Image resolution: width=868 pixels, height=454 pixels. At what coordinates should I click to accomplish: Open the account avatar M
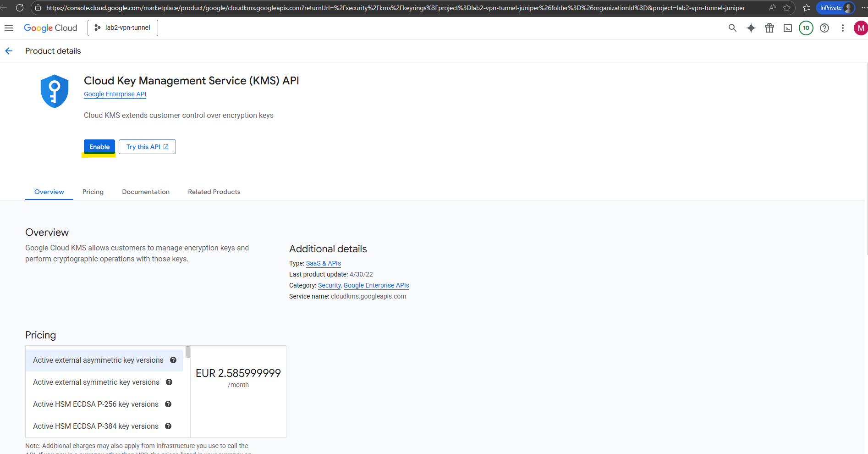(861, 28)
